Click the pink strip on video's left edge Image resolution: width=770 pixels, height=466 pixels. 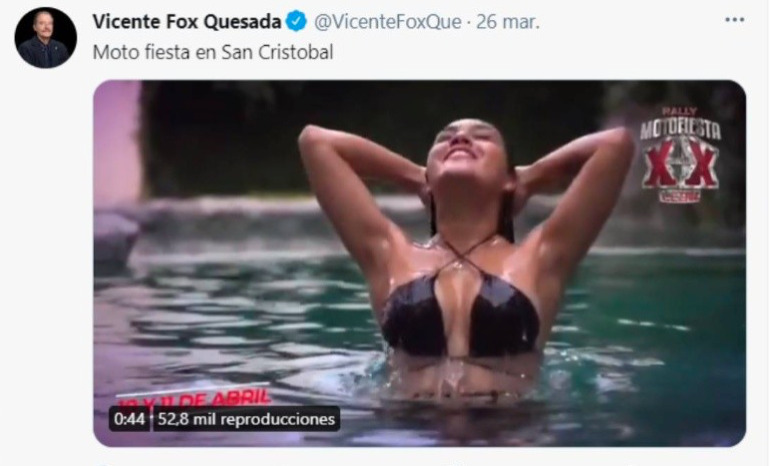coord(117,142)
